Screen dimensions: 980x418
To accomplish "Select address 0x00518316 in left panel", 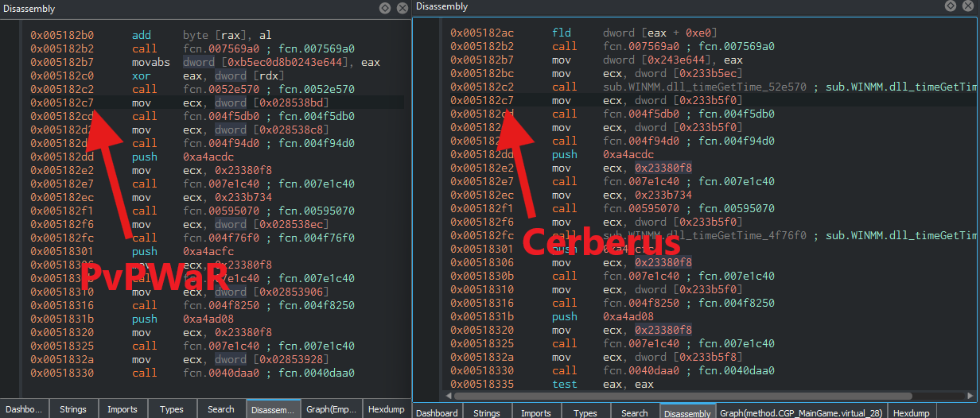I will point(62,305).
